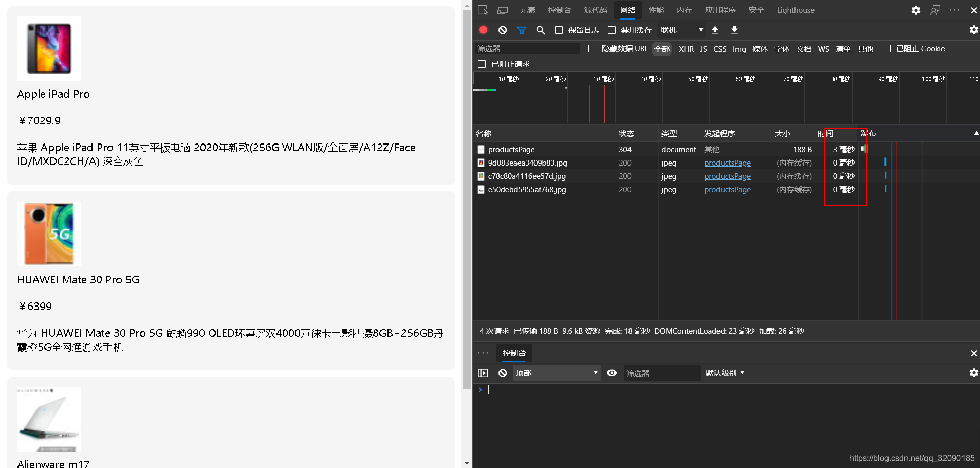Image resolution: width=980 pixels, height=468 pixels.
Task: Filter requests by CSS
Action: (x=720, y=49)
